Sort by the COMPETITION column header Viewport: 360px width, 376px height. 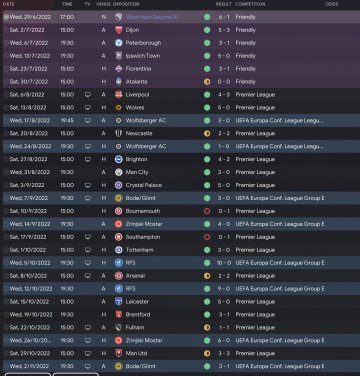pyautogui.click(x=250, y=4)
